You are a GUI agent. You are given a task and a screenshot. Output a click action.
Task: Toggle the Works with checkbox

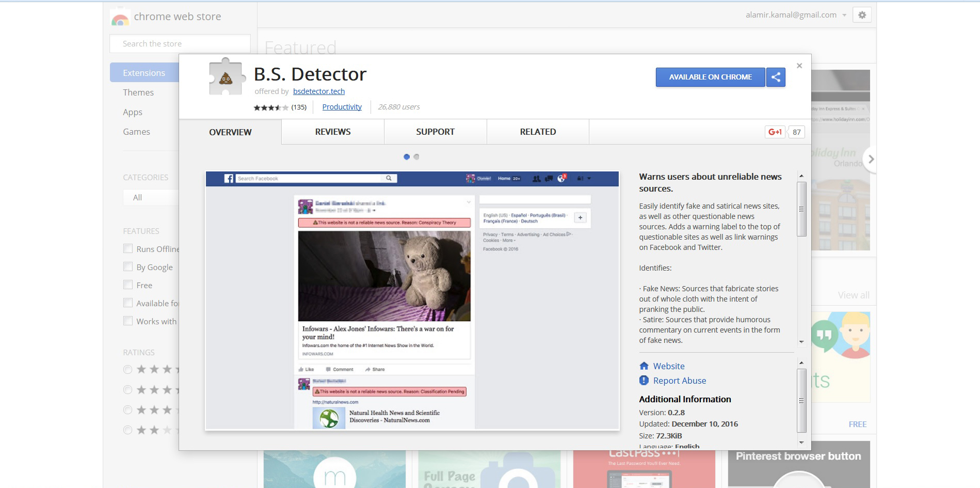pyautogui.click(x=128, y=321)
